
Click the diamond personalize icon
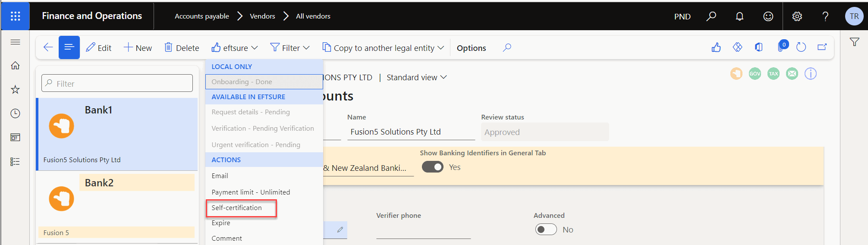pyautogui.click(x=737, y=47)
